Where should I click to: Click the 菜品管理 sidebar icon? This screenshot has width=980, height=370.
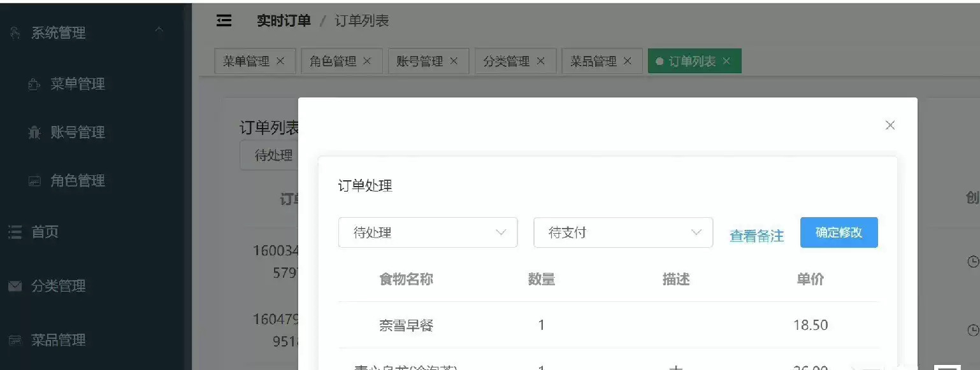[x=15, y=341]
